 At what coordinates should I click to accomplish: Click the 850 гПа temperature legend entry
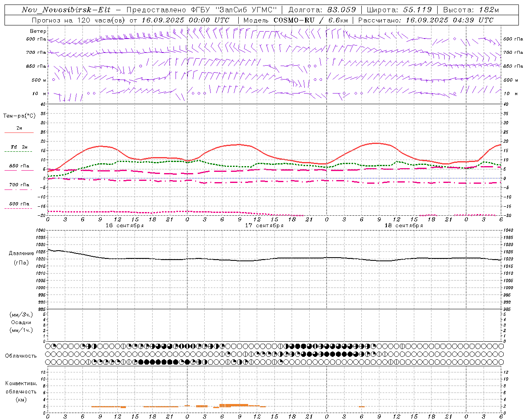click(19, 166)
